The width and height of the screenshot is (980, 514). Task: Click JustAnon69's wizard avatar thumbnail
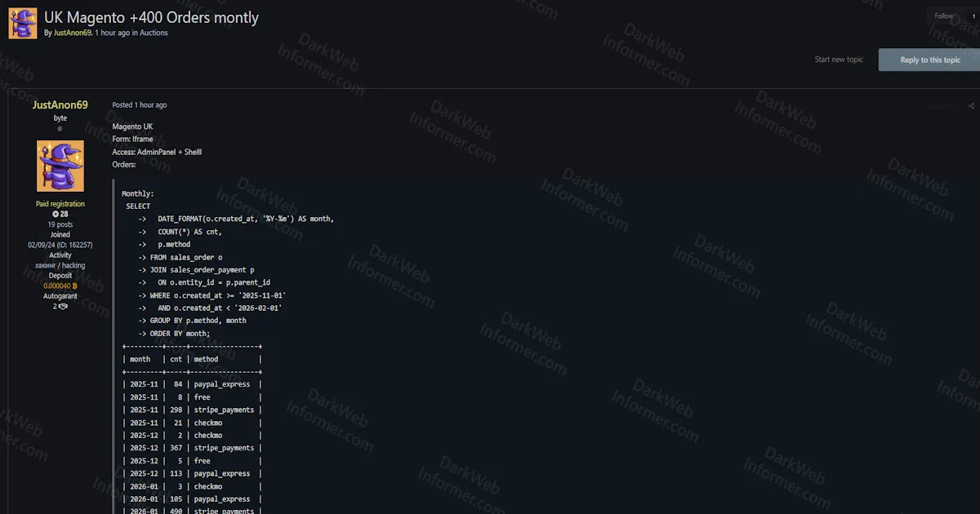60,165
